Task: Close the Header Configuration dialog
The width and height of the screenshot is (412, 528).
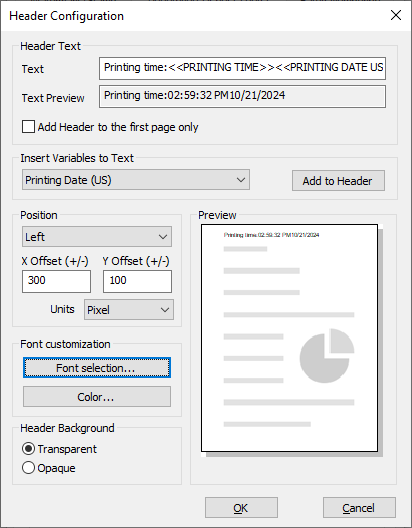Action: coord(396,15)
